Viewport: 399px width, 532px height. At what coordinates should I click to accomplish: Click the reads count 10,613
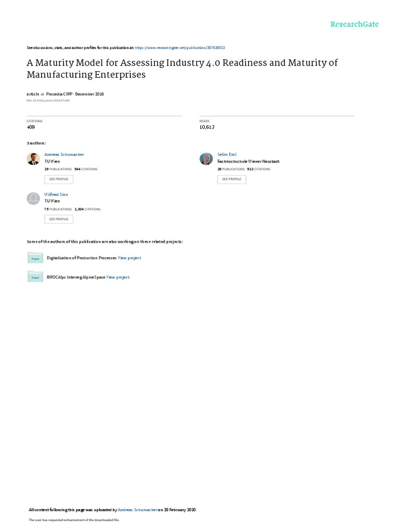point(207,127)
